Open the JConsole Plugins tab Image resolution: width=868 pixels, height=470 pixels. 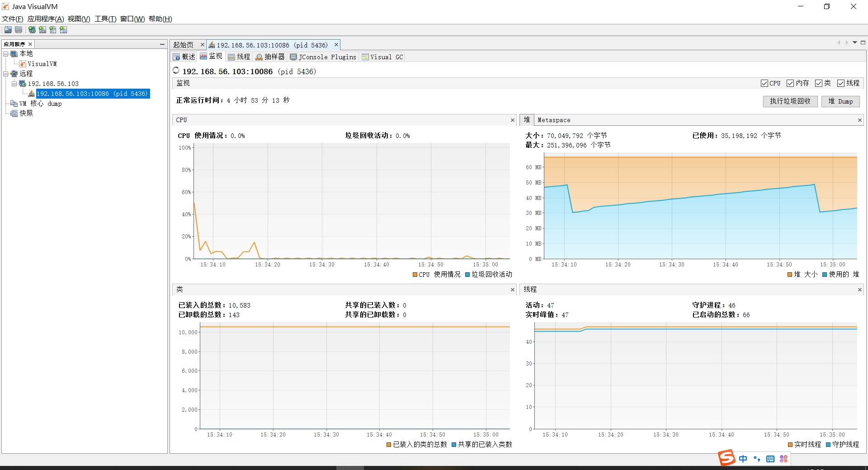click(323, 57)
